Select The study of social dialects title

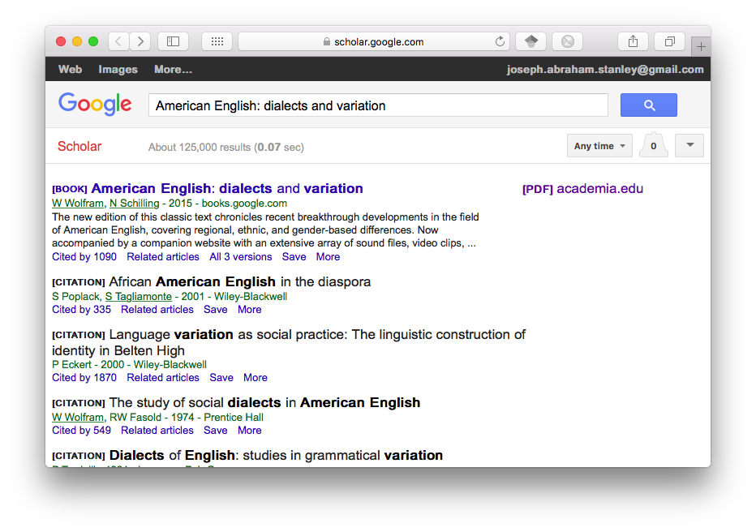coord(264,402)
